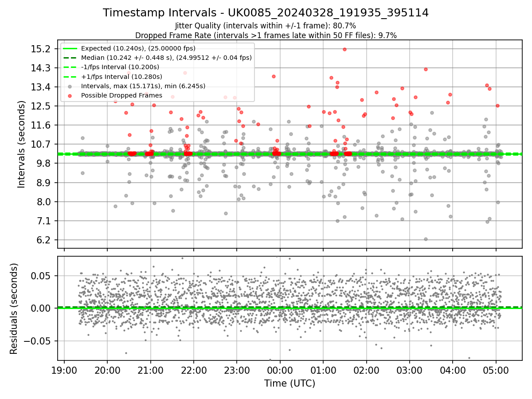The height and width of the screenshot is (399, 532).
Task: Click the x-axis tick label '22:00'
Action: [194, 370]
